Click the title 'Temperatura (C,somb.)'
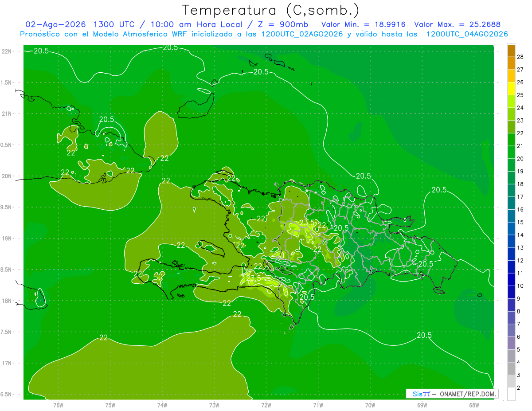This screenshot has width=532, height=411. pyautogui.click(x=270, y=10)
